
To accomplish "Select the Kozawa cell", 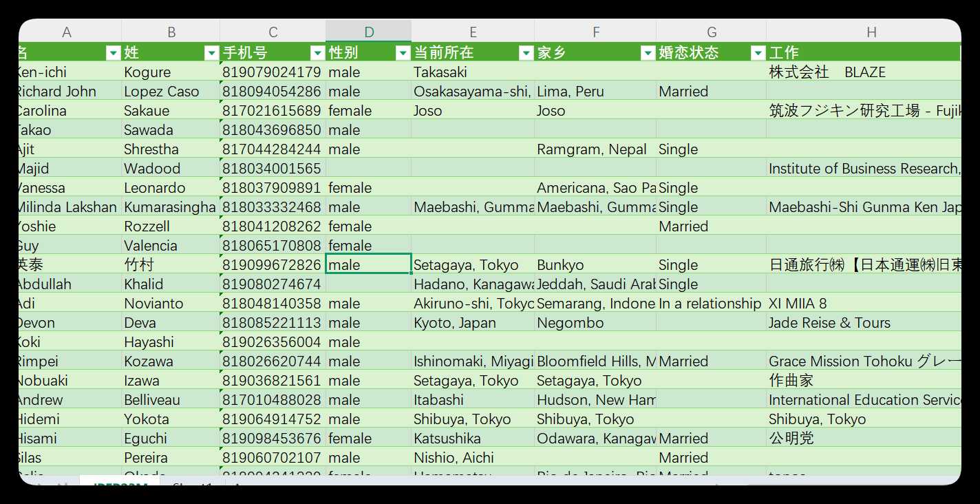I will click(x=171, y=361).
